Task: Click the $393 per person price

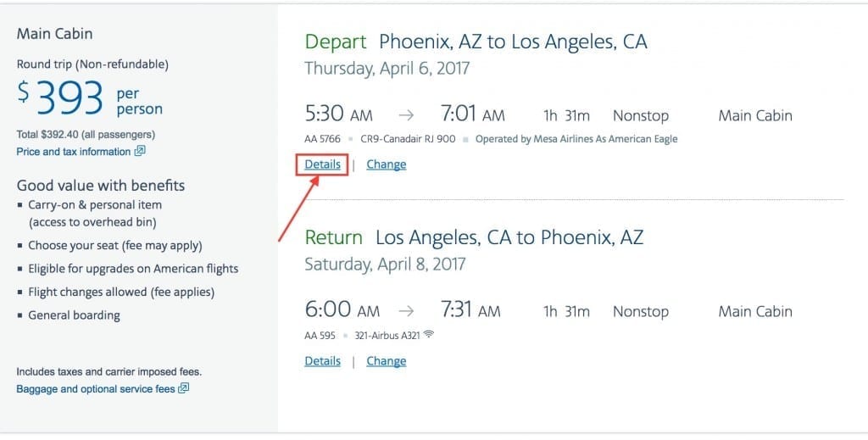Action: 90,98
